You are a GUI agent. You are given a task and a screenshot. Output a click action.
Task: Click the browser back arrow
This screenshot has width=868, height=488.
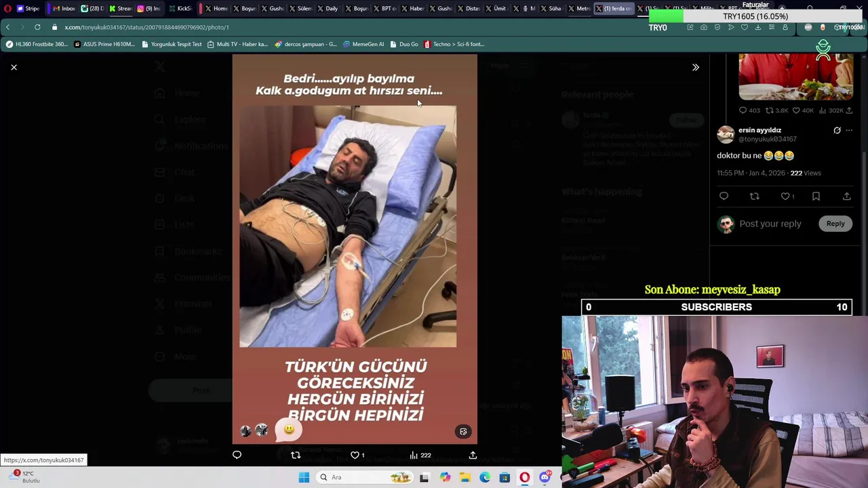(7, 27)
